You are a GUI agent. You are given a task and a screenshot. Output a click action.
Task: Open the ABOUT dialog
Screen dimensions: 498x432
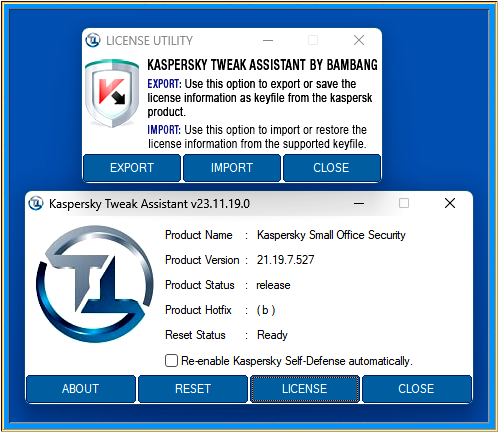coord(81,389)
